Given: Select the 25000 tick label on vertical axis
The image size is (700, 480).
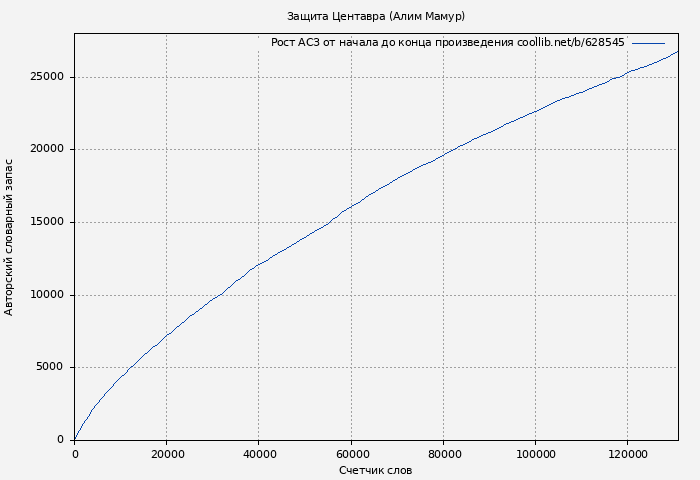Looking at the screenshot, I should coord(47,77).
